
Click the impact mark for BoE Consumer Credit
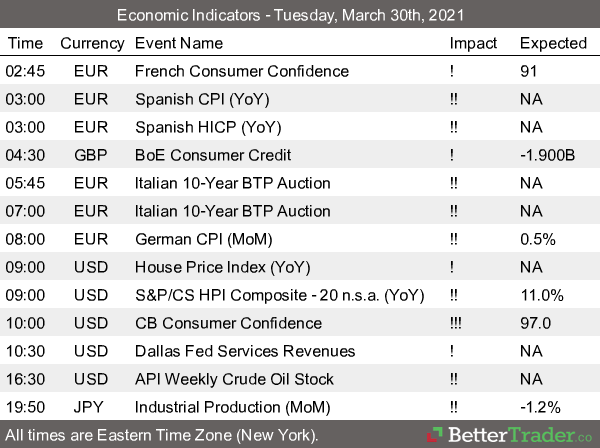click(453, 155)
